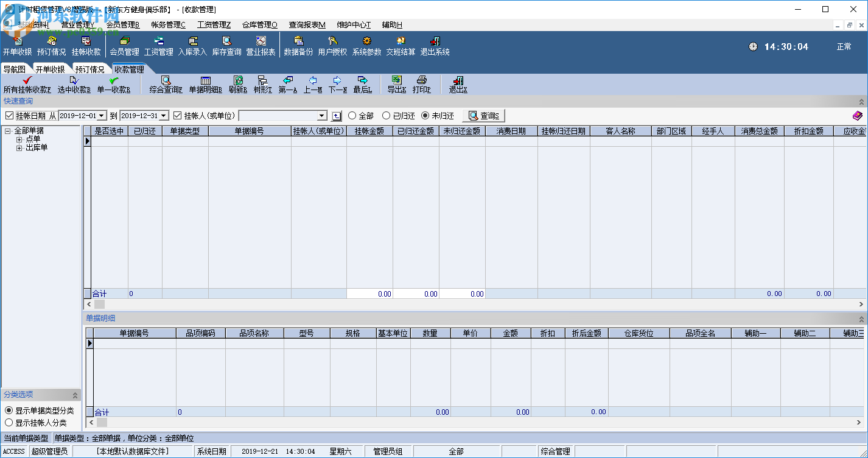Start 交班结算 shift settlement
This screenshot has height=458, width=868.
tap(401, 46)
